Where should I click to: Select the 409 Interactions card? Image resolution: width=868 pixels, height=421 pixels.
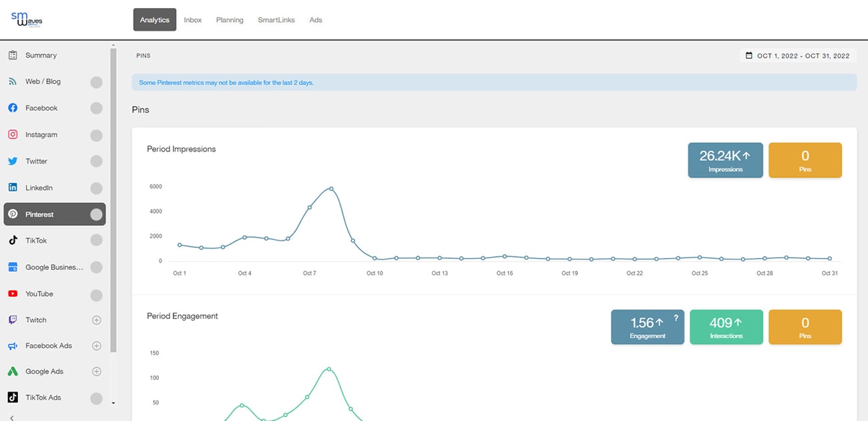pos(726,327)
